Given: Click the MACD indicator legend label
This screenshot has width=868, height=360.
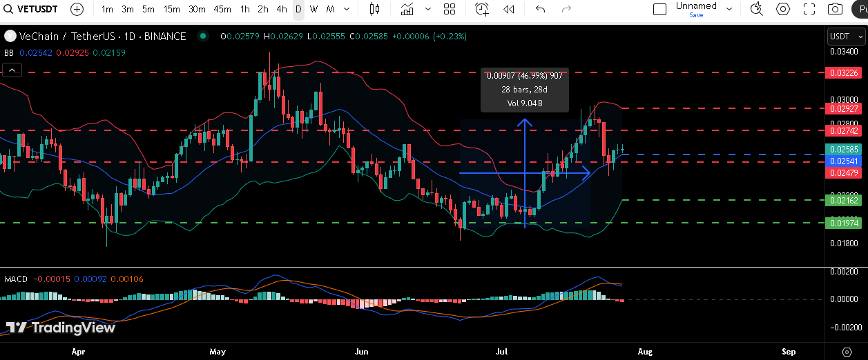Looking at the screenshot, I should click(x=16, y=279).
